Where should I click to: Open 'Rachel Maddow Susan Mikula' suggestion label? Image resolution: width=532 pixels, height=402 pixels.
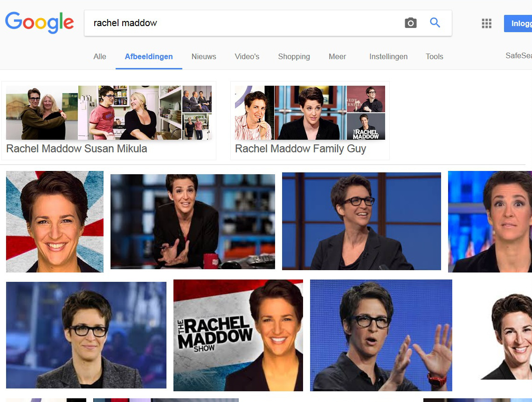coord(76,149)
